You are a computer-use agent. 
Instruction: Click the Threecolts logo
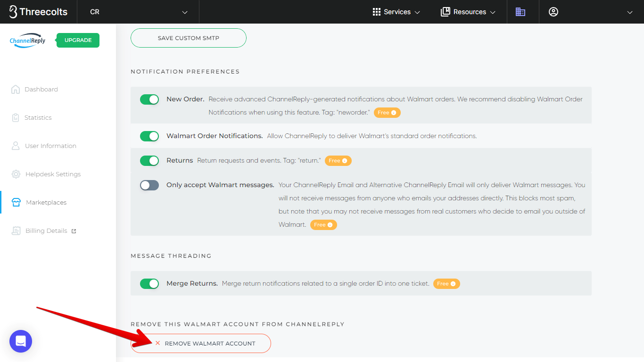(x=38, y=12)
